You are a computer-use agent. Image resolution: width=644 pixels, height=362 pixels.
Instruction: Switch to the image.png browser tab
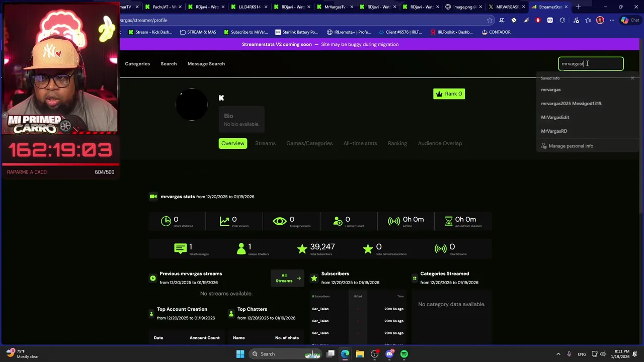coord(464,7)
